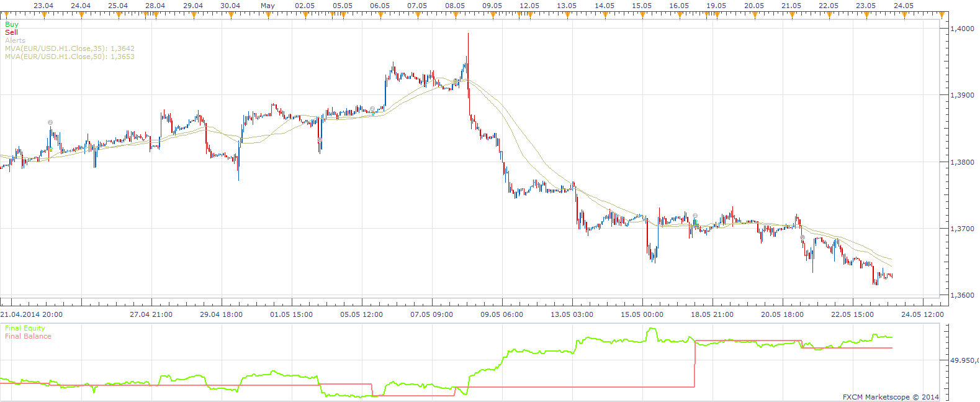Click the 25.04 date label on top axis
This screenshot has height=402, width=980.
[x=118, y=6]
